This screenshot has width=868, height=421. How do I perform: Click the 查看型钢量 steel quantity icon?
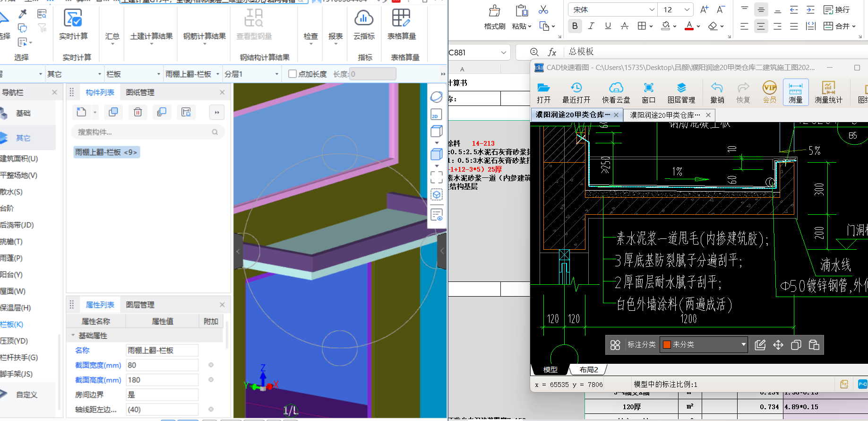tap(254, 18)
